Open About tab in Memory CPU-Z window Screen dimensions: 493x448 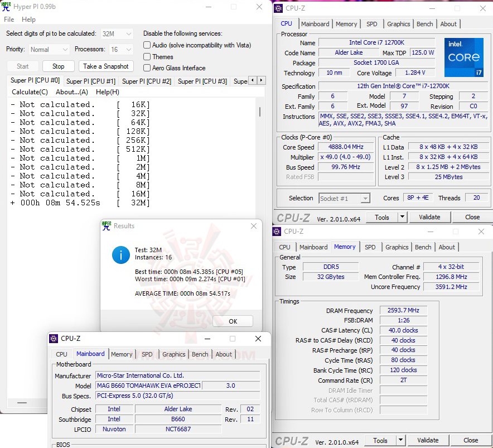coord(447,247)
